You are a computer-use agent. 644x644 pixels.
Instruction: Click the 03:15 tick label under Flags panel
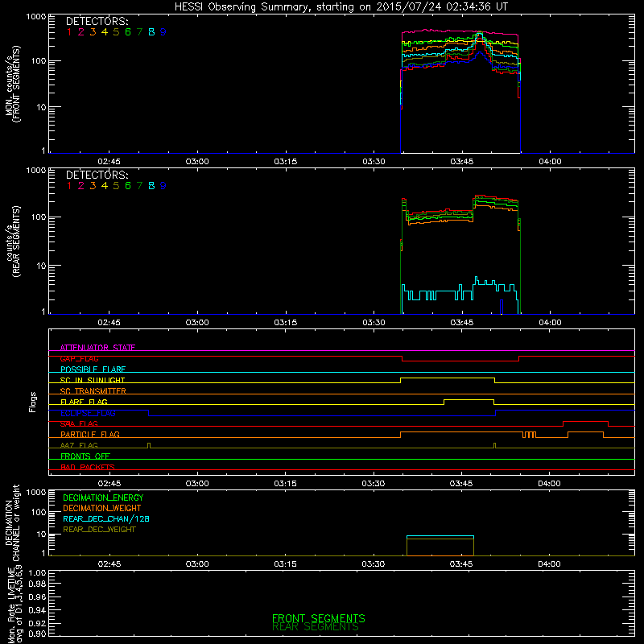coord(286,484)
